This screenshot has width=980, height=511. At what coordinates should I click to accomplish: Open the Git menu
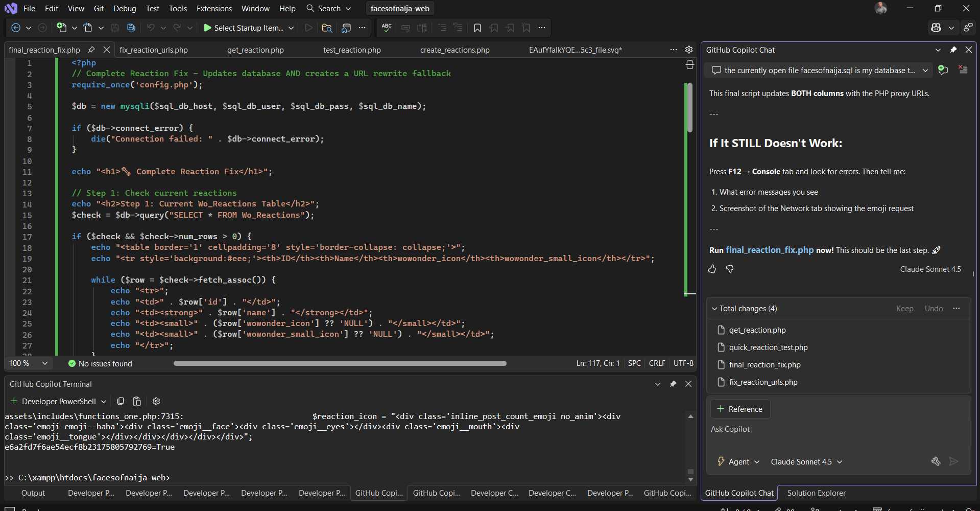tap(99, 8)
